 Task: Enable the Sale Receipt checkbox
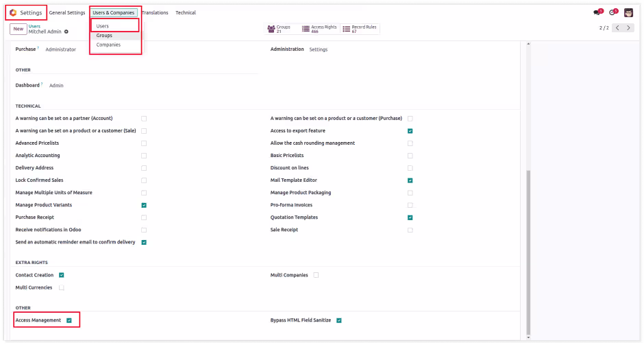pos(410,230)
